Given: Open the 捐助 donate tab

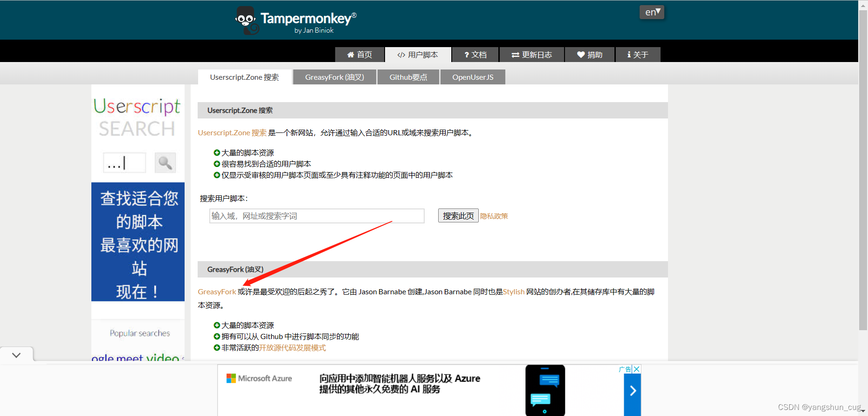Looking at the screenshot, I should tap(590, 55).
